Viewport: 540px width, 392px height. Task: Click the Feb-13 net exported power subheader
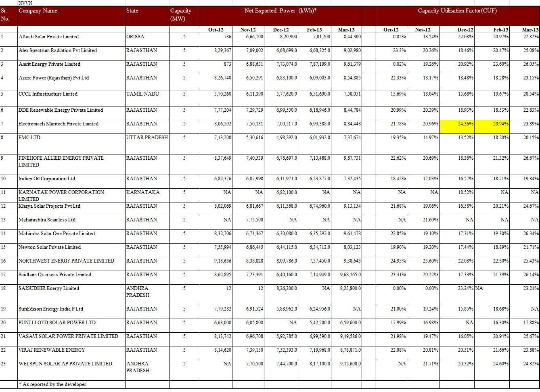[314, 30]
